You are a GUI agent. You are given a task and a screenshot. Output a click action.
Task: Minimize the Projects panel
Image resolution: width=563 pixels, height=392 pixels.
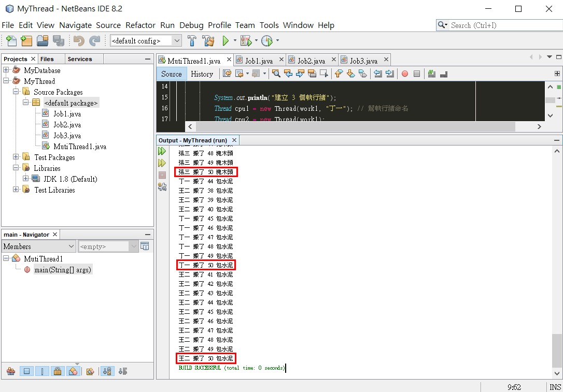[x=148, y=59]
